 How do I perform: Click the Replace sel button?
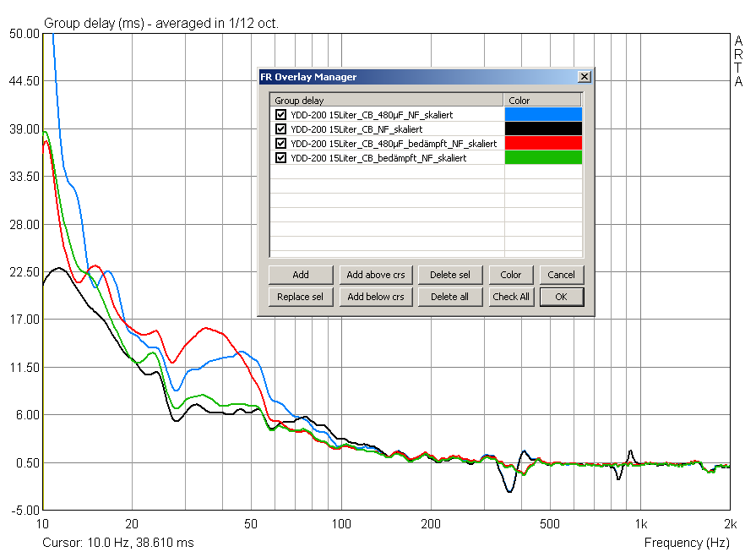click(x=301, y=297)
